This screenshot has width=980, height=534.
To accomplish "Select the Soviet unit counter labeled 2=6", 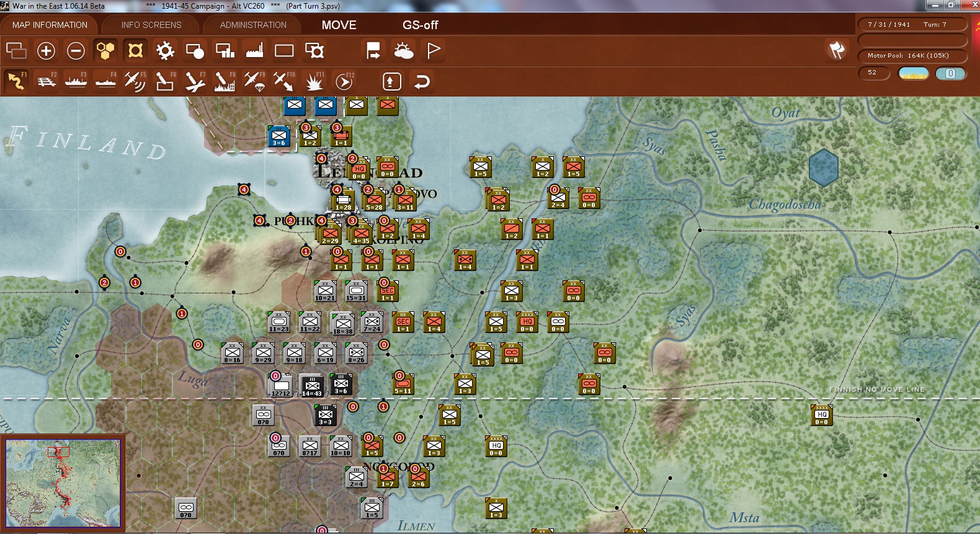I will pos(418,478).
